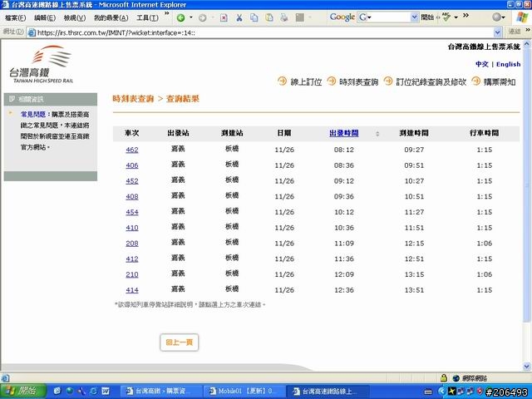Expand the address bar URL dropdown
The height and width of the screenshot is (399, 532).
pos(497,32)
